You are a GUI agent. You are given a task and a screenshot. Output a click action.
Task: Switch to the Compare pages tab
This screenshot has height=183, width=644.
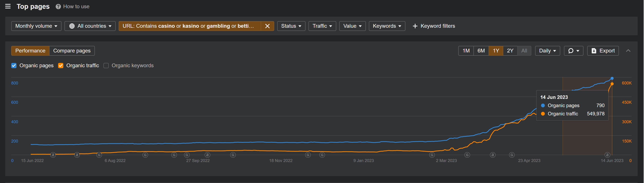72,51
